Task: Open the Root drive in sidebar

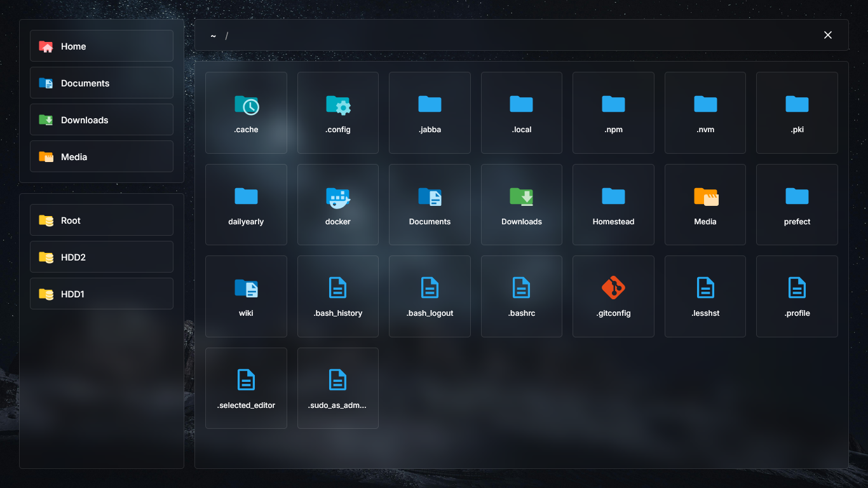Action: coord(102,220)
